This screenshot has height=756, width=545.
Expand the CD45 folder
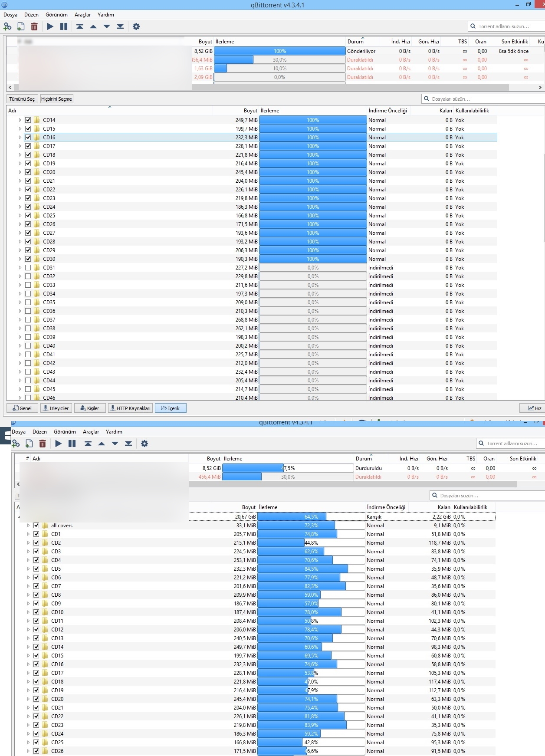20,389
